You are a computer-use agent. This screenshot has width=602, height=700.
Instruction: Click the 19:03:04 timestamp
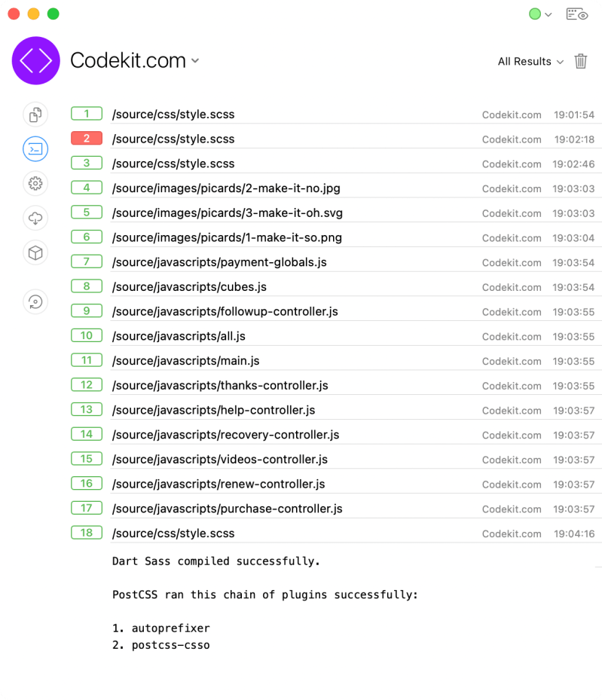(573, 238)
